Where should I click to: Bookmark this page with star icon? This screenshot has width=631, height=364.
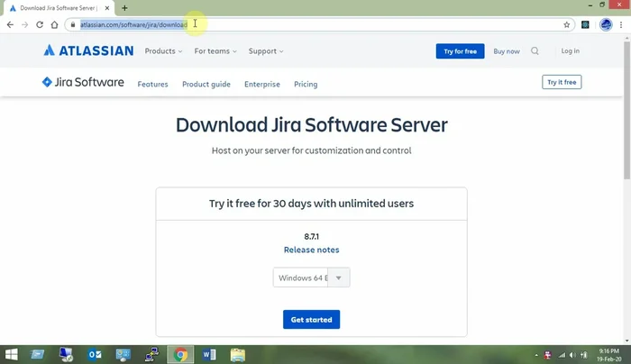pos(567,24)
